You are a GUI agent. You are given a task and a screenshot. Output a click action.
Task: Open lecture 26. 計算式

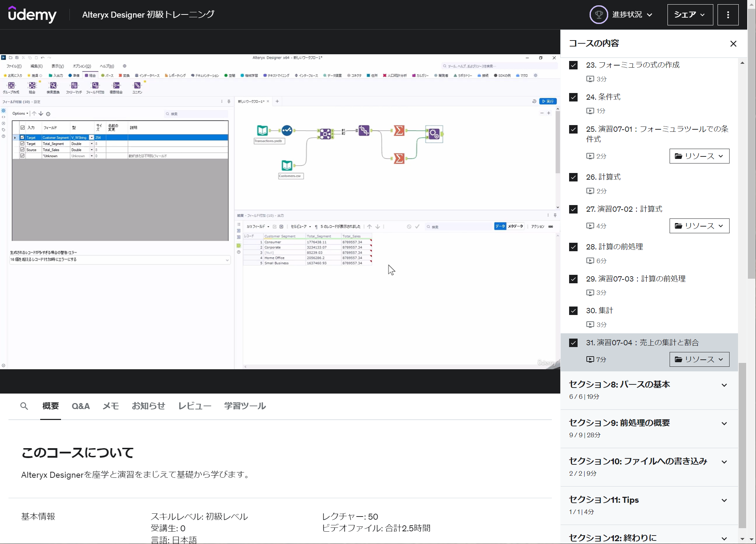click(603, 177)
